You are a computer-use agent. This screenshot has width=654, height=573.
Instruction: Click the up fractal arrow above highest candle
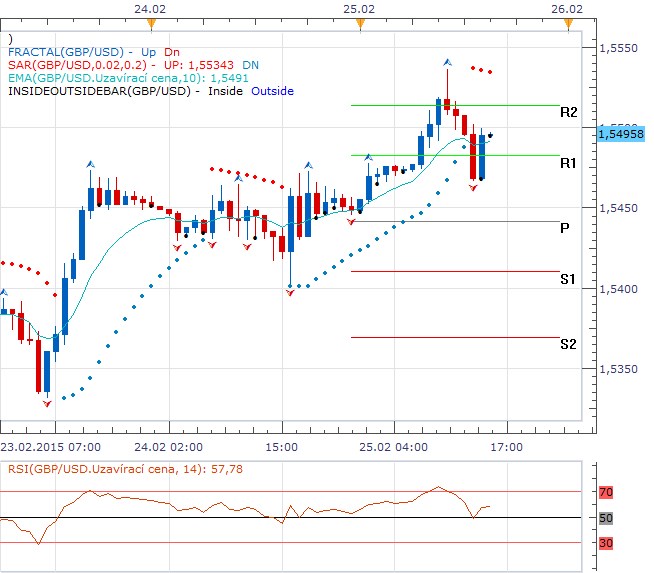447,62
